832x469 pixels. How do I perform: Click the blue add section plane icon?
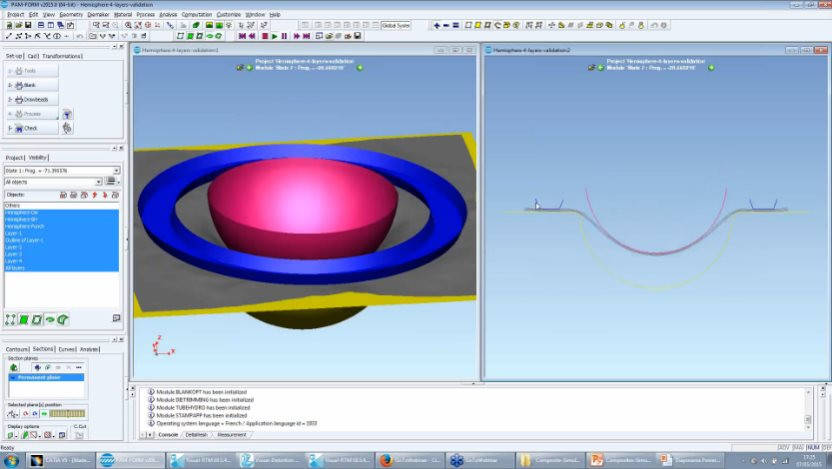[x=37, y=367]
